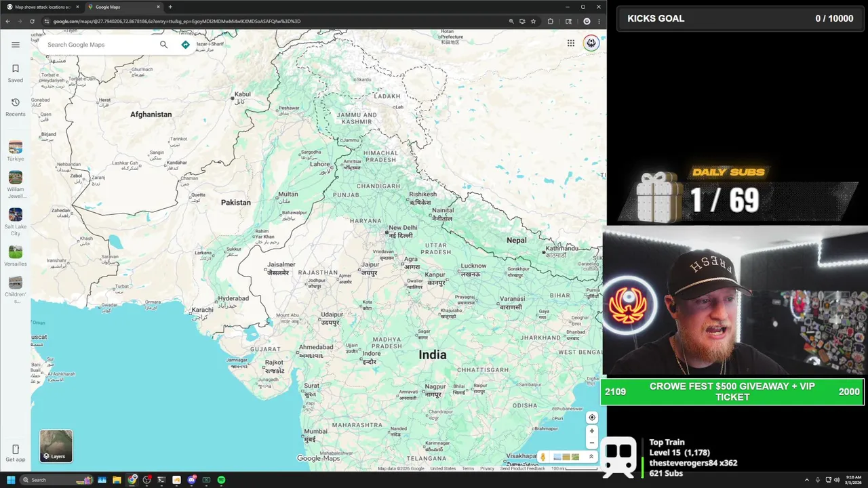Toggle the 100 mi map scale

574,468
